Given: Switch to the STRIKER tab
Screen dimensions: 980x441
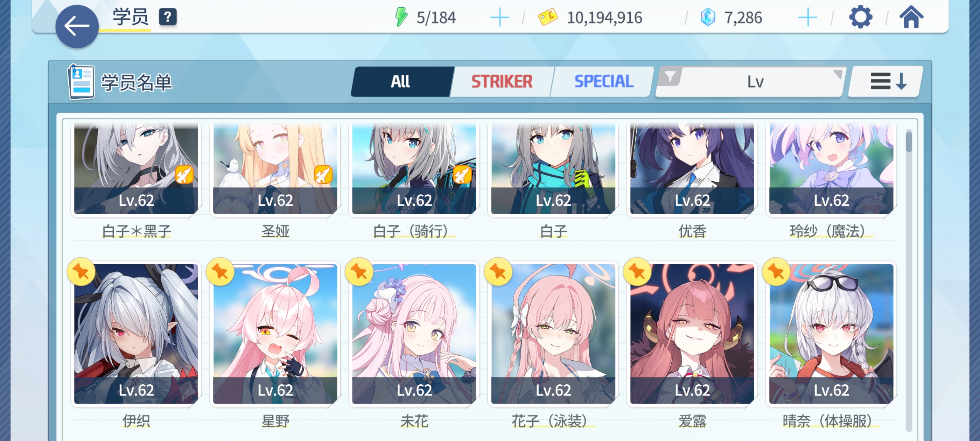Looking at the screenshot, I should coord(502,82).
